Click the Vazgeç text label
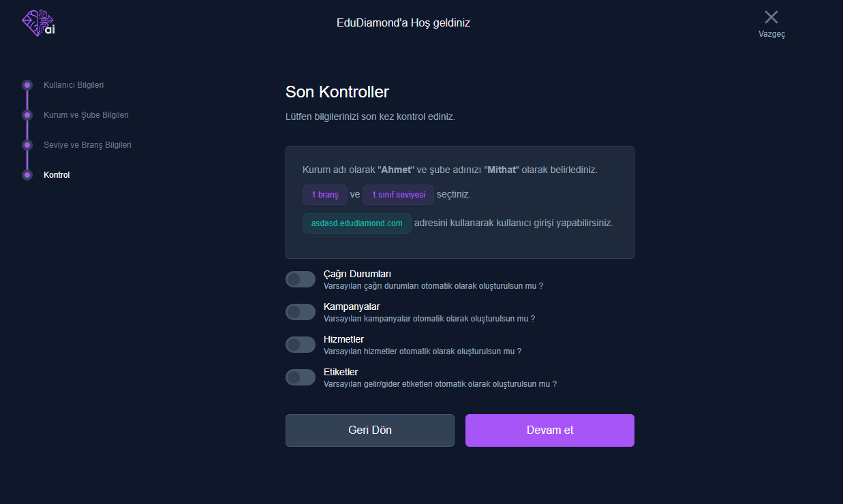Viewport: 843px width, 504px height. [771, 34]
